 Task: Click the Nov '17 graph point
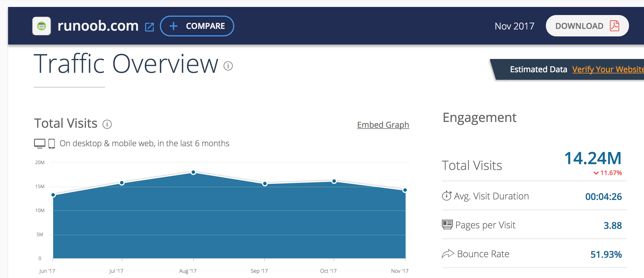click(x=405, y=190)
